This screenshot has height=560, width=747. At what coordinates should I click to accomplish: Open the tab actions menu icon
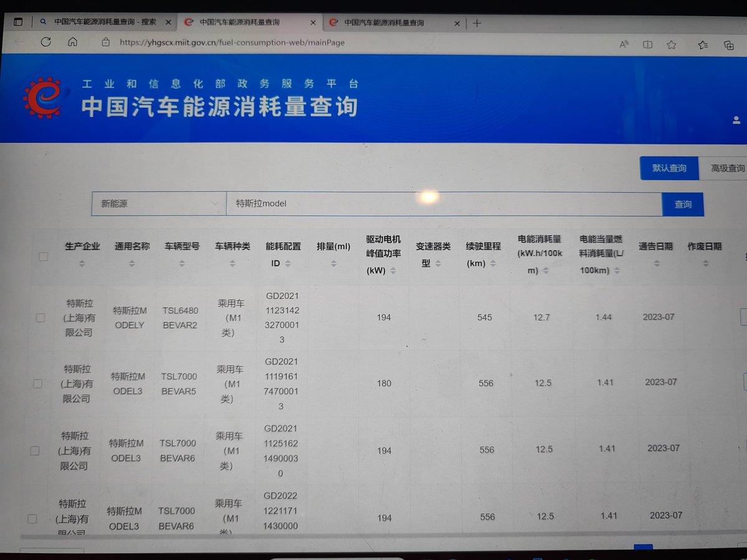18,22
